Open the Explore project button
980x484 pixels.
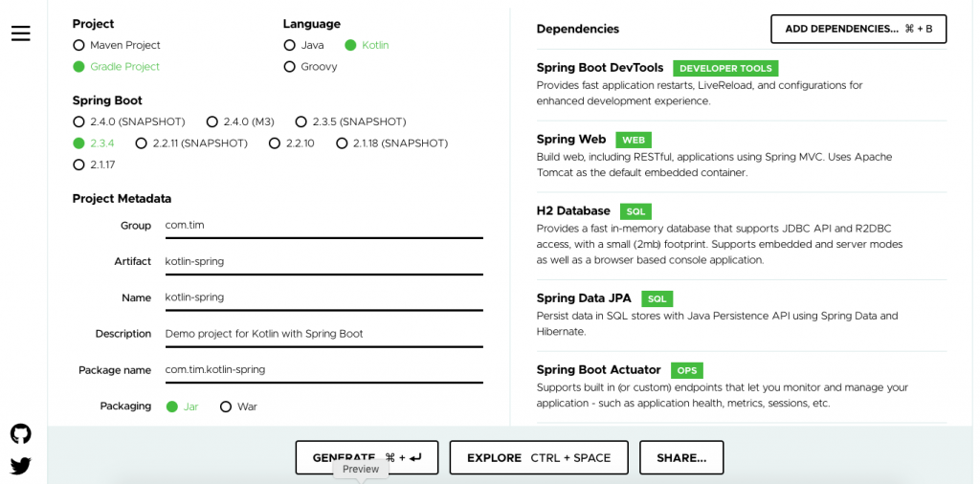[x=538, y=458]
